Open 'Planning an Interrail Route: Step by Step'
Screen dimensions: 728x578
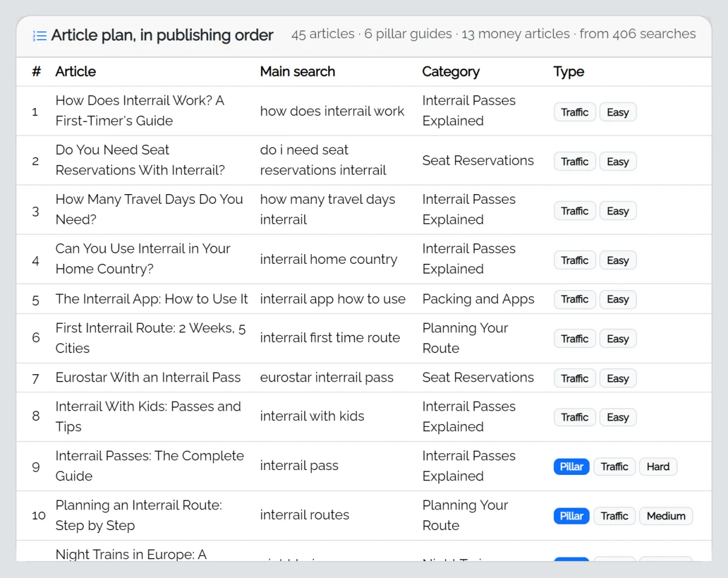pos(139,516)
